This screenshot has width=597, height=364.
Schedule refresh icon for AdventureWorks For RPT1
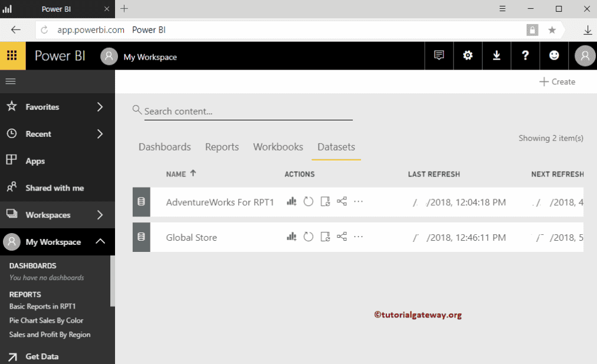click(325, 201)
